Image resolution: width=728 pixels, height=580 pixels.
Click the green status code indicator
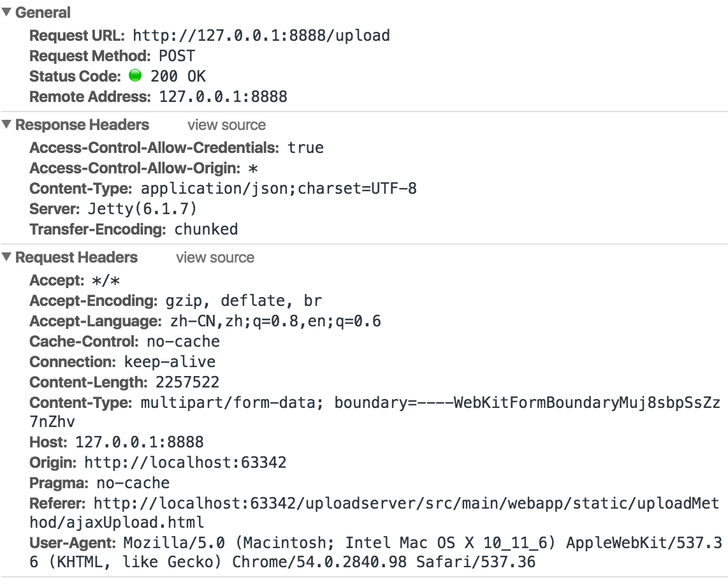(135, 75)
